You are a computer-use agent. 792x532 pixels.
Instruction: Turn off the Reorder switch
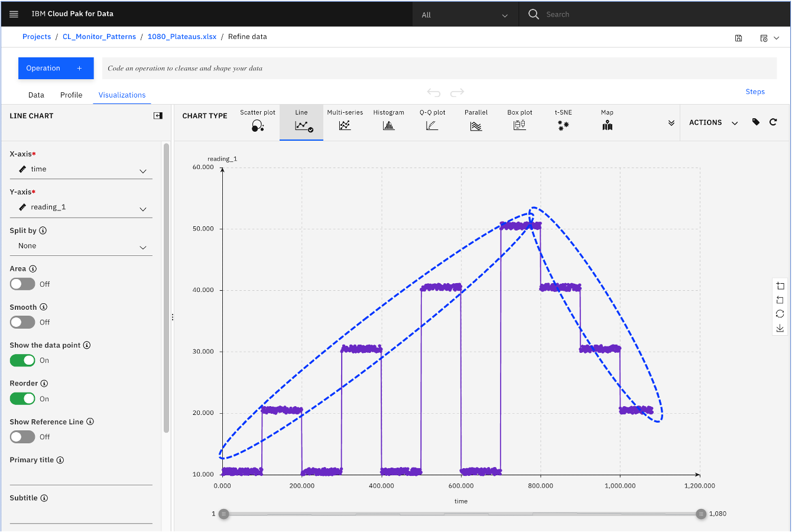point(22,398)
